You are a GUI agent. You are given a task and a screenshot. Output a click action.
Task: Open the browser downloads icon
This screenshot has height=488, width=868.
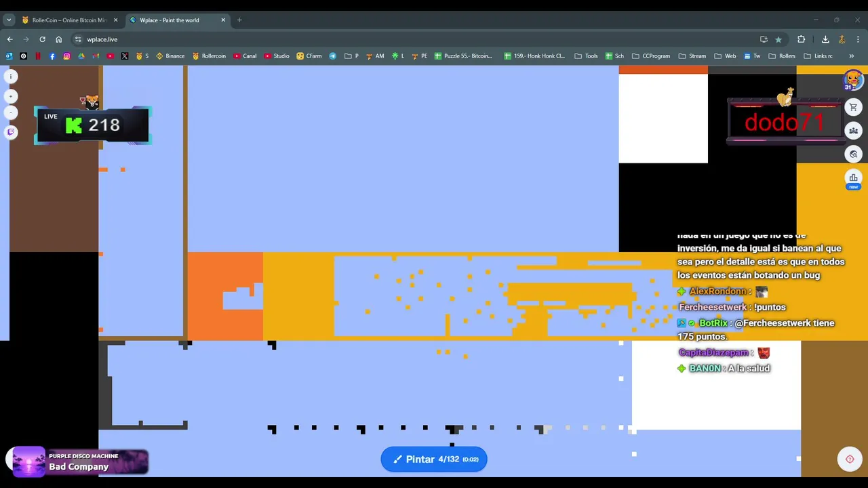tap(825, 39)
